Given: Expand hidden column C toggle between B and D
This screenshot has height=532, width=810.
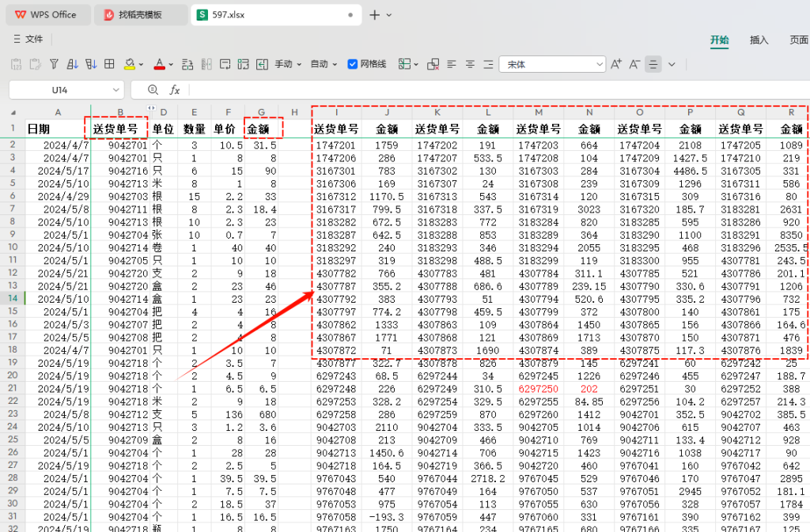Looking at the screenshot, I should [150, 108].
